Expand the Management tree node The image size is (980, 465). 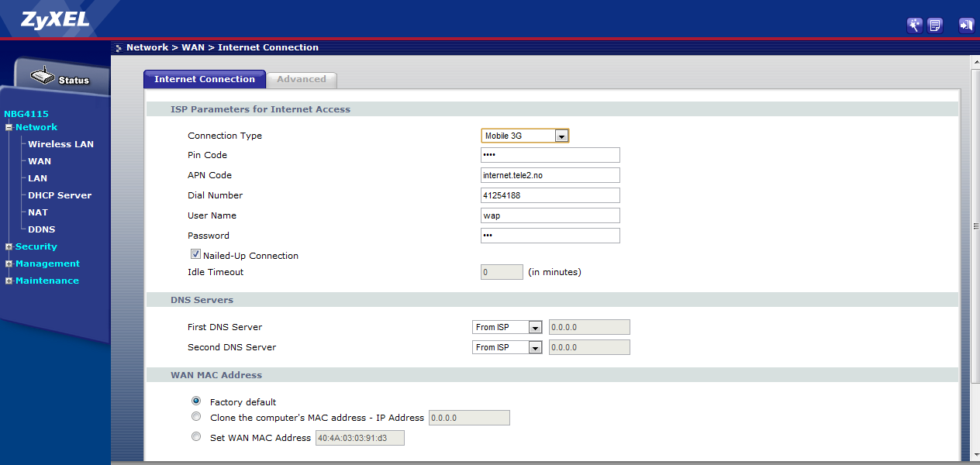[9, 263]
